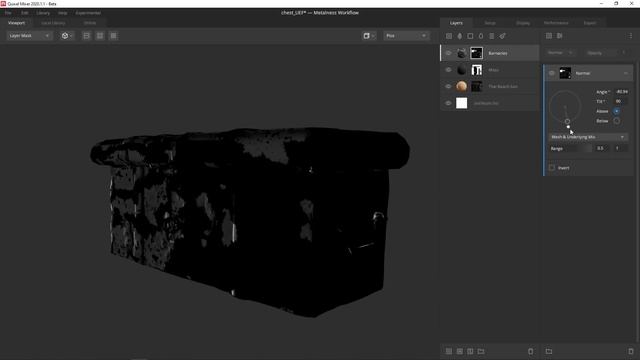Screen dimensions: 640x360
Task: Select the mask thumbnail of the Normal component
Action: pos(565,73)
